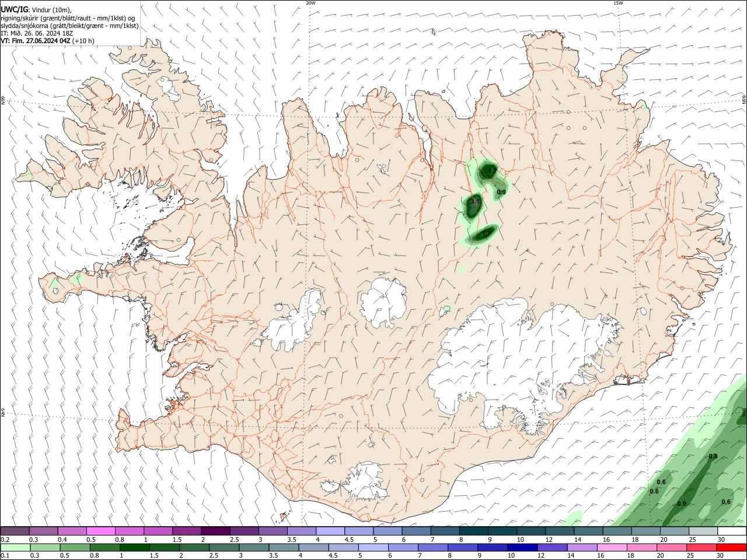Image resolution: width=747 pixels, height=560 pixels.
Task: Click the 6 steel-blue swatch, upper legend row
Action: pyautogui.click(x=416, y=531)
